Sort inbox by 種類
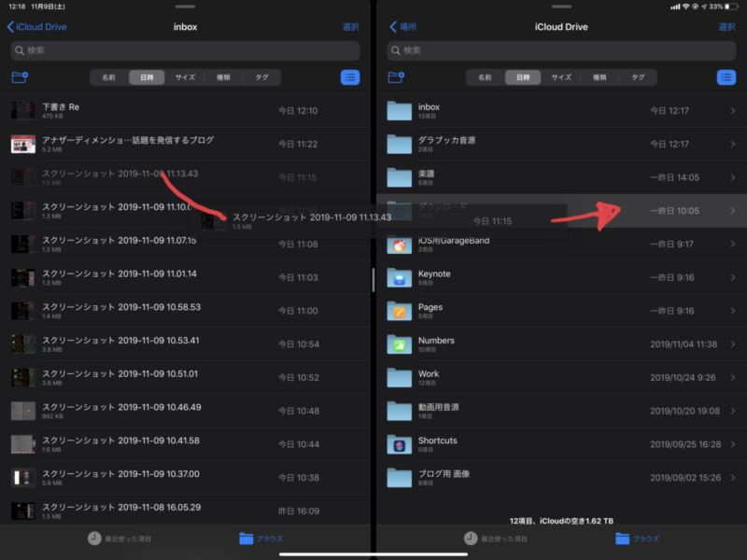 click(x=223, y=77)
